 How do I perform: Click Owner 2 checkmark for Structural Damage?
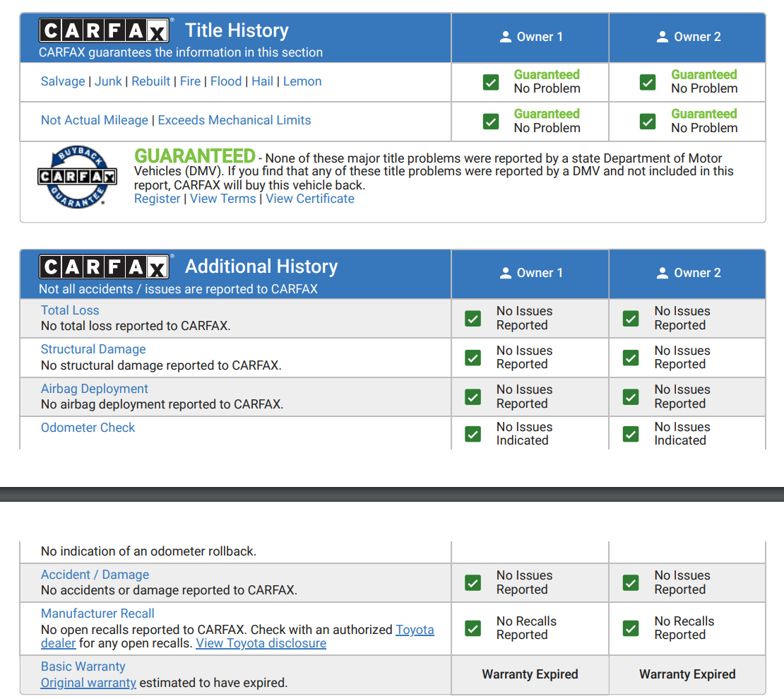631,358
